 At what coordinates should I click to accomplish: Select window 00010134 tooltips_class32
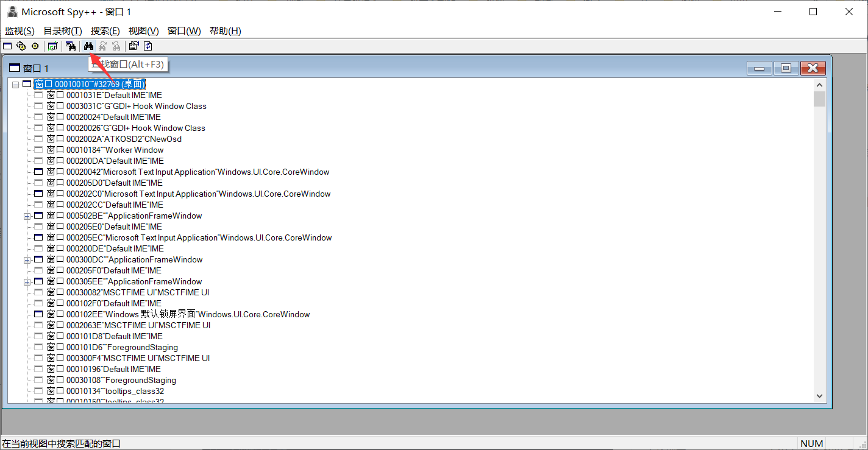click(105, 391)
